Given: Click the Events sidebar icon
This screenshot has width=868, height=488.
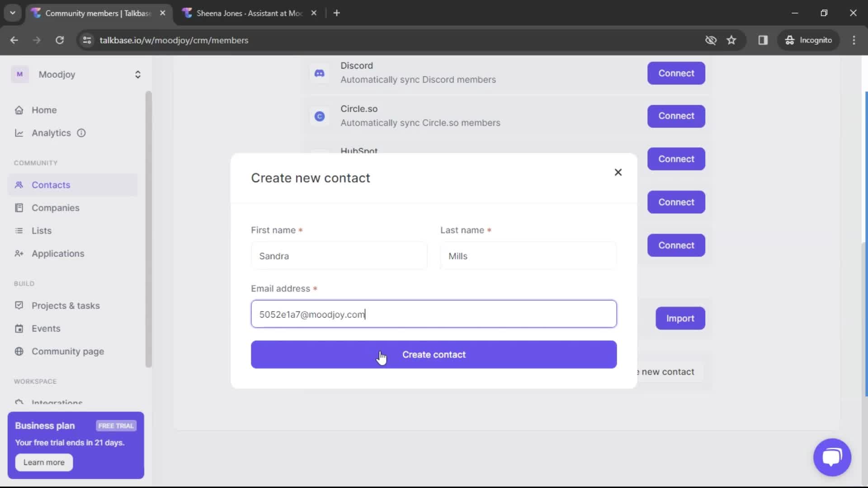Looking at the screenshot, I should pos(19,328).
